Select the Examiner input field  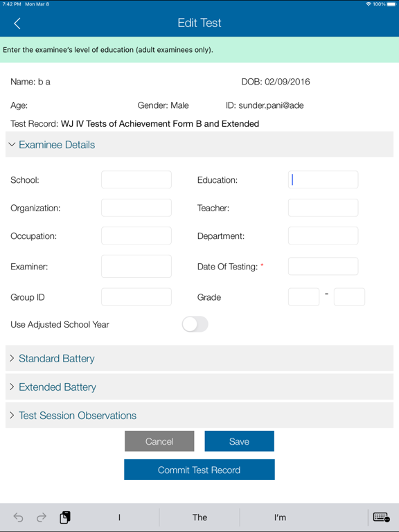click(136, 266)
